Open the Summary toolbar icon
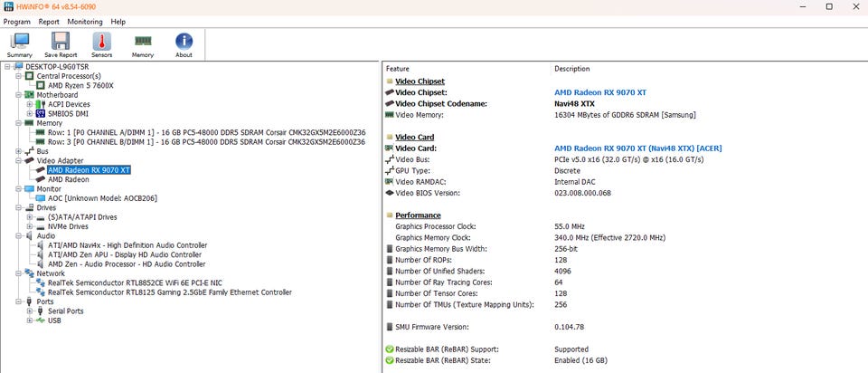 (19, 43)
